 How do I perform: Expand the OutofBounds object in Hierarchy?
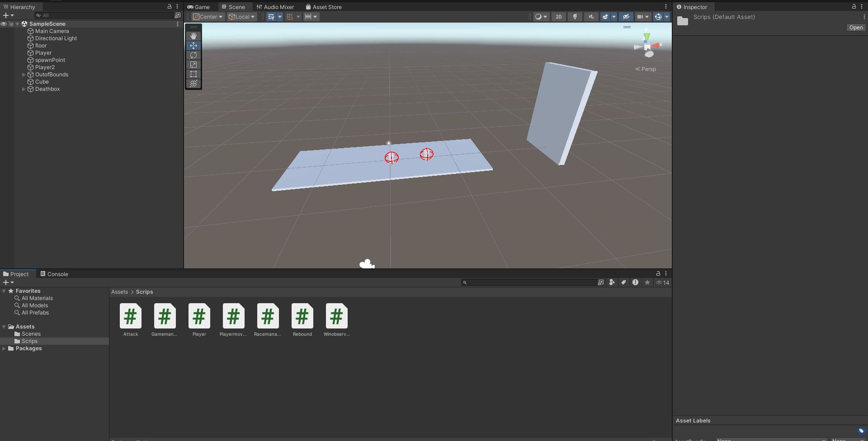(24, 75)
